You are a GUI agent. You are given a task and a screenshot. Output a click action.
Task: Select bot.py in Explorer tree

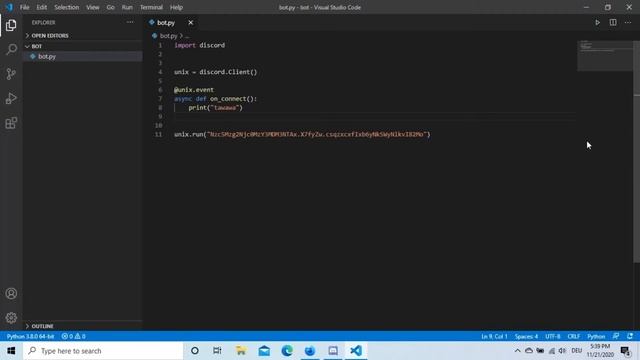pyautogui.click(x=83, y=56)
